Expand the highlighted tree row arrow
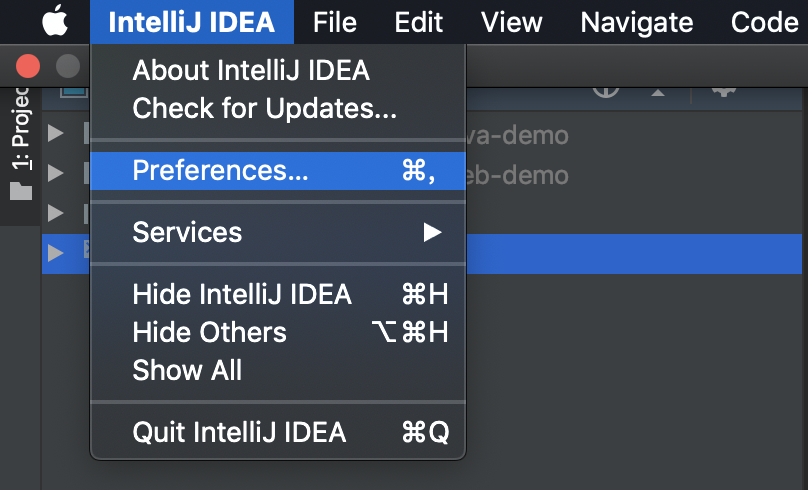Screen dimensions: 808x490 tap(56, 252)
